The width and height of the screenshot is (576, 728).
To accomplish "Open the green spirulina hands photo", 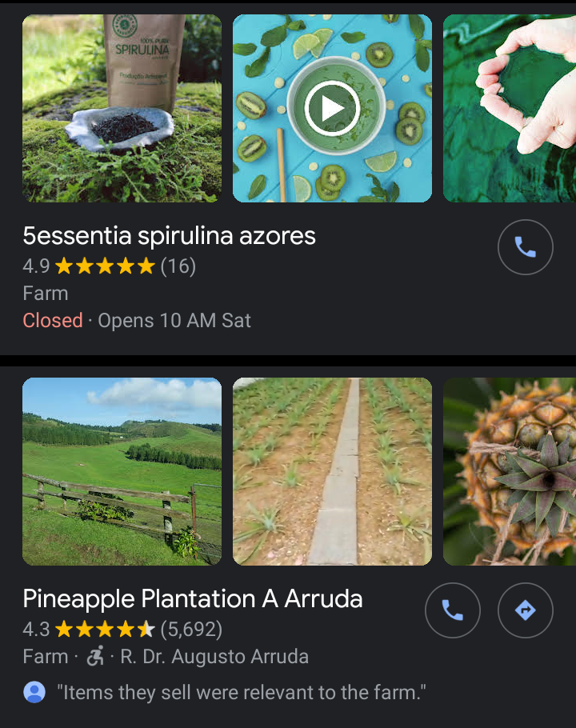I will (x=510, y=108).
